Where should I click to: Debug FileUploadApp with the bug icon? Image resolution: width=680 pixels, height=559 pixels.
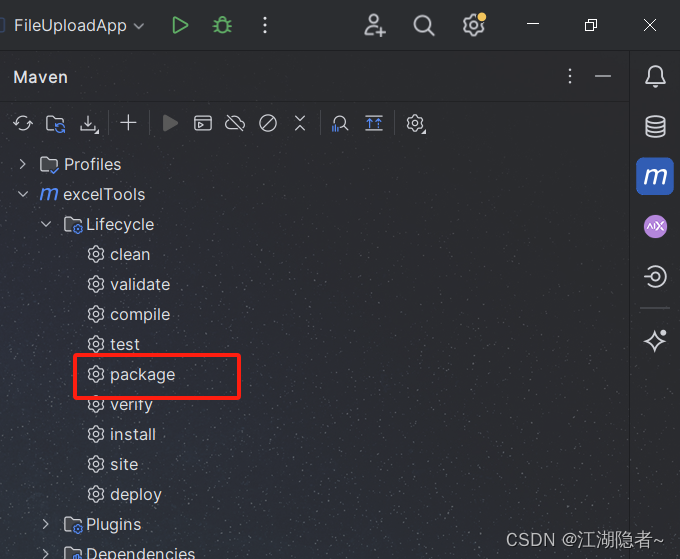[x=222, y=25]
